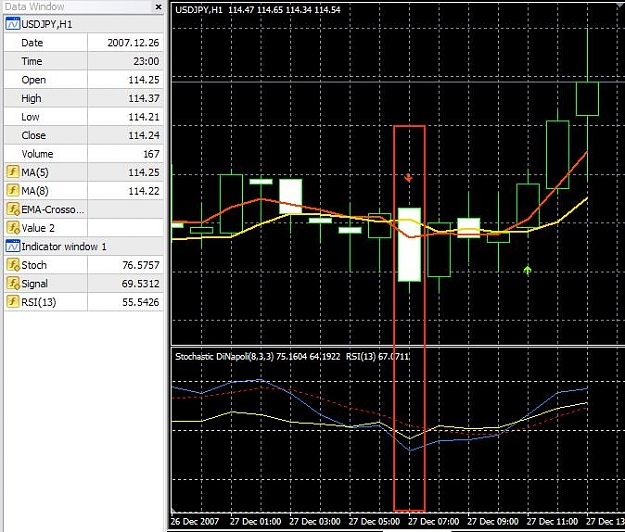Select the Close value 114.24
The height and width of the screenshot is (532, 625).
[143, 135]
